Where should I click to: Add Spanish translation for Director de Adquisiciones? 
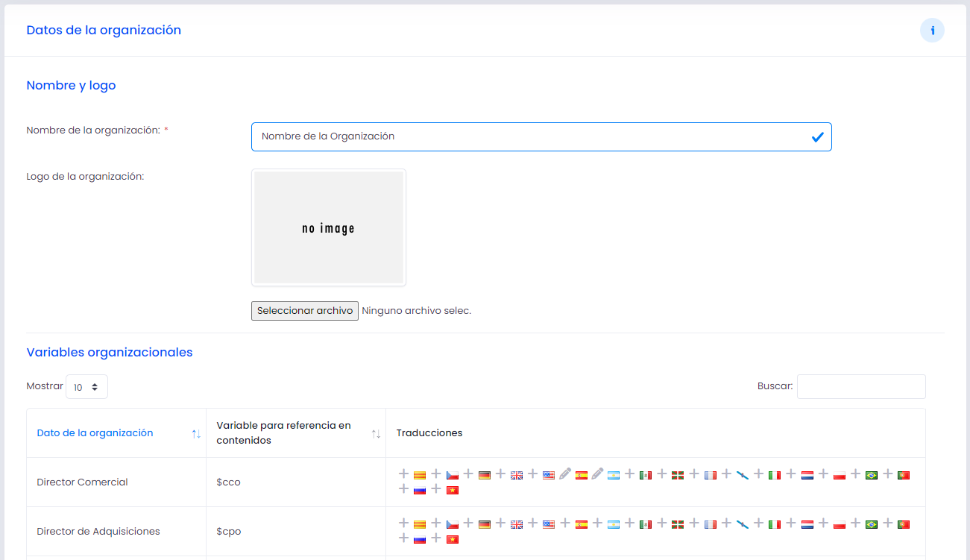(565, 523)
